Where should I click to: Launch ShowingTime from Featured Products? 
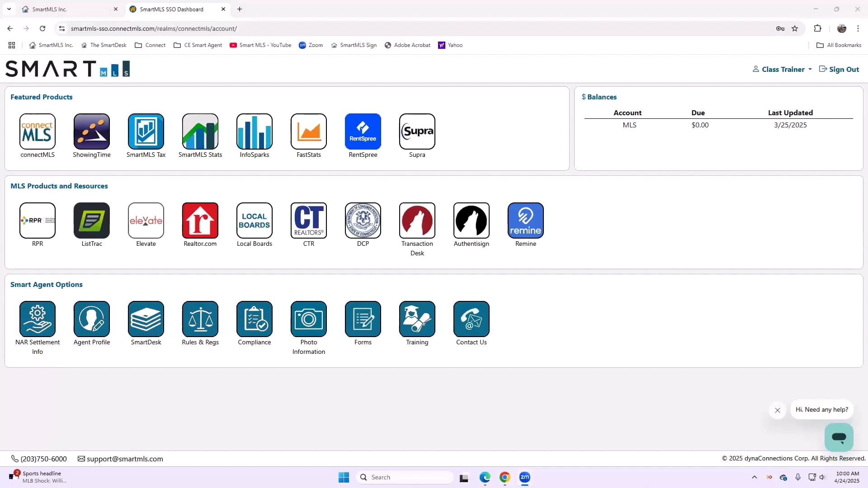(x=91, y=131)
